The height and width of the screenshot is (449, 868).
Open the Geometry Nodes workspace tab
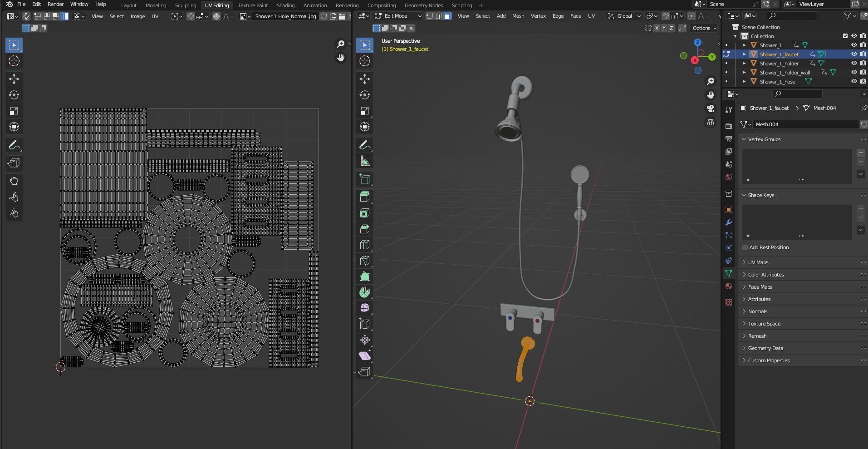click(x=423, y=5)
